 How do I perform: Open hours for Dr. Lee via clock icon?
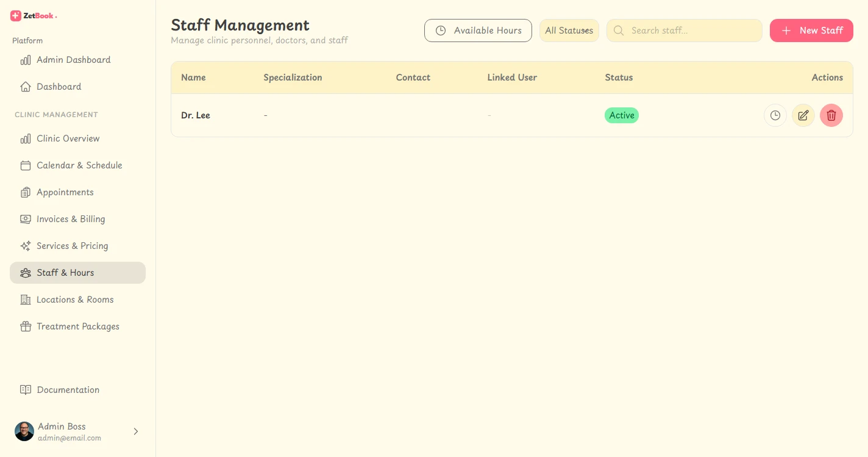pos(775,115)
